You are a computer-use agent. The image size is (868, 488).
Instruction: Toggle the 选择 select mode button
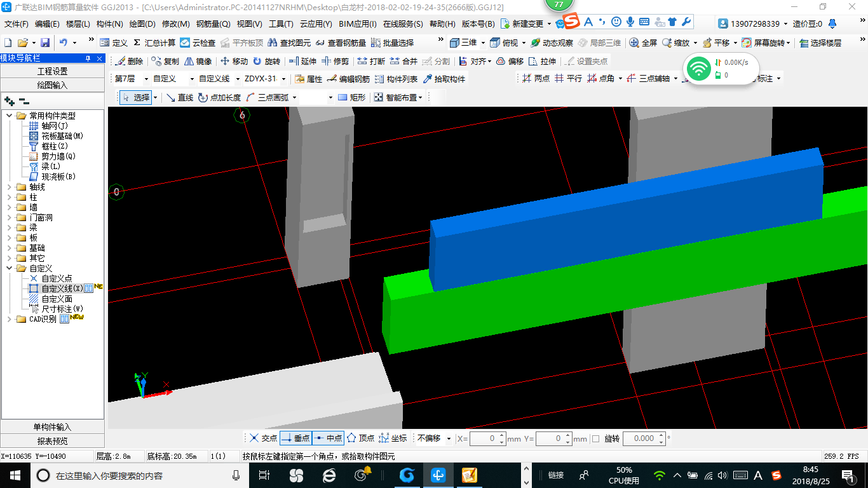point(136,97)
